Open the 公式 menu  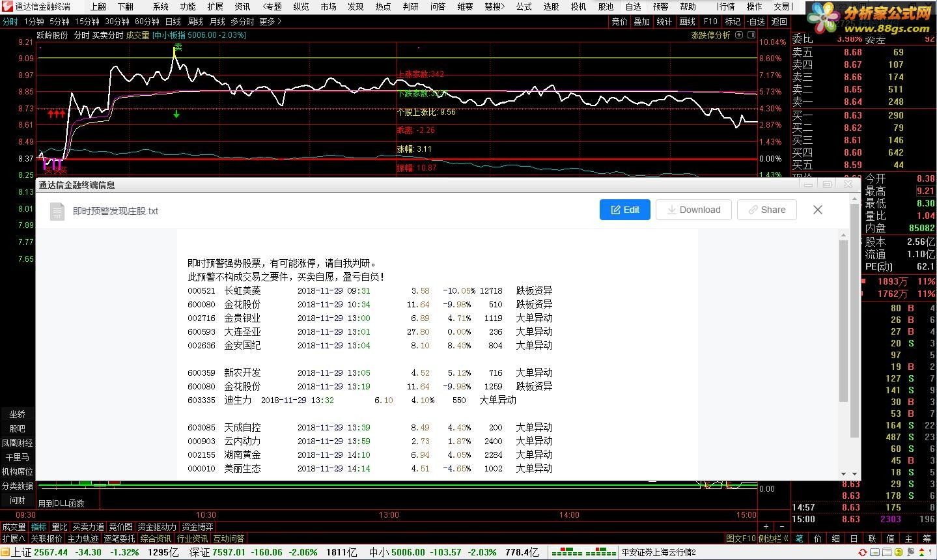pos(524,7)
